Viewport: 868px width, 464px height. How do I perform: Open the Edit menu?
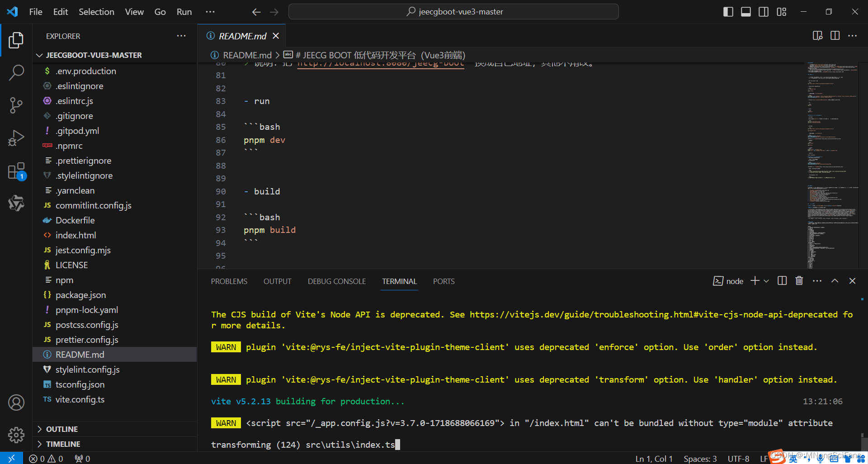click(61, 12)
